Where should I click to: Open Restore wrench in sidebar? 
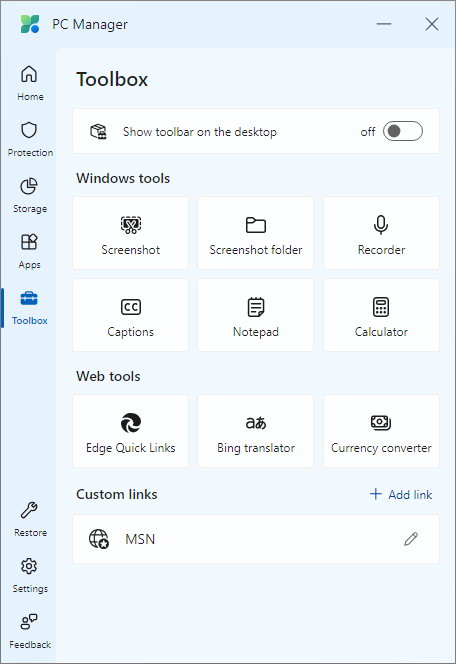[x=29, y=519]
